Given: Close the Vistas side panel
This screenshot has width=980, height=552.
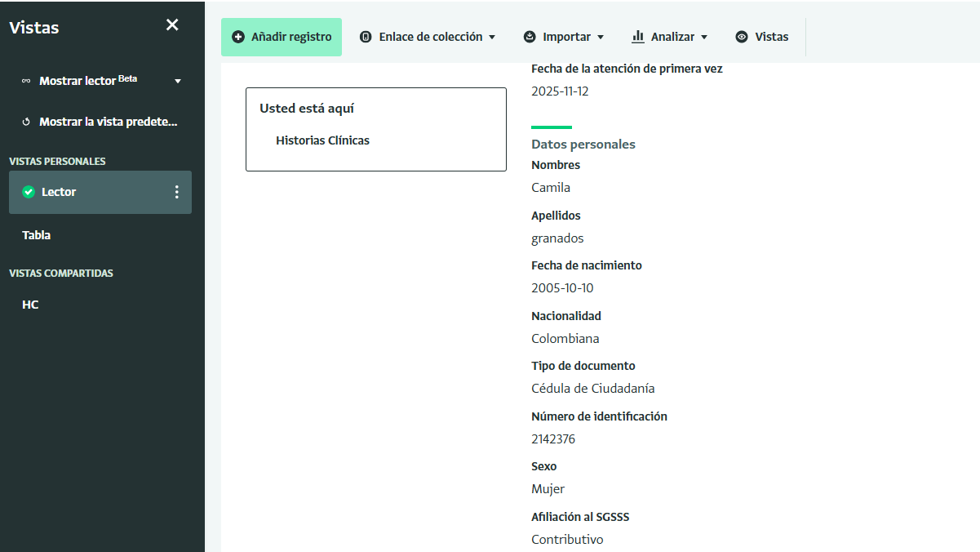Looking at the screenshot, I should coord(172,25).
